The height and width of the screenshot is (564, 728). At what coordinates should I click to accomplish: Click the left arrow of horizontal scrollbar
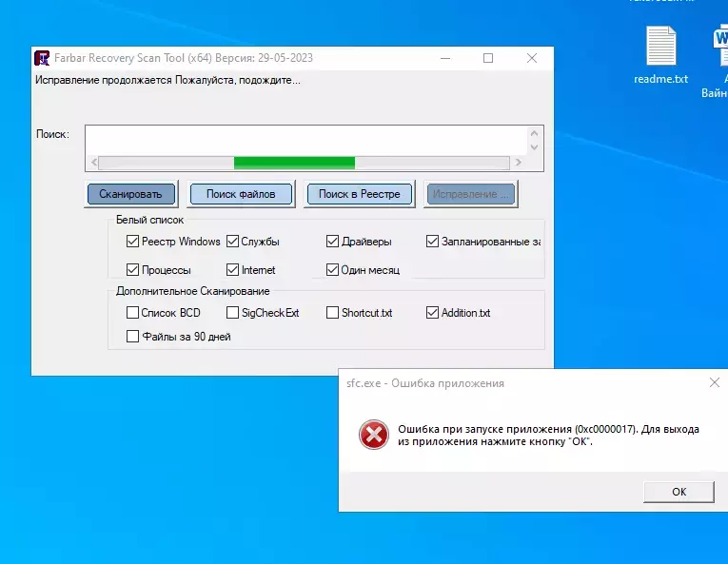pyautogui.click(x=94, y=163)
